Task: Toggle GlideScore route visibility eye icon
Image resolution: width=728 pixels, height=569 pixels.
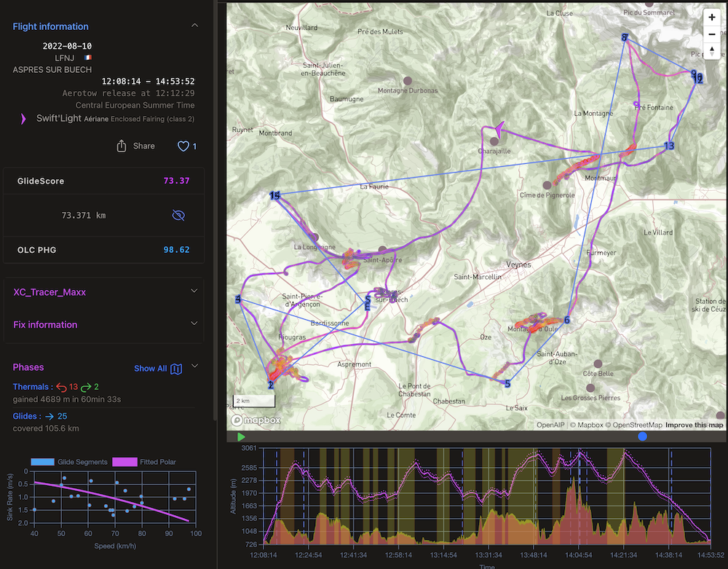Action: click(178, 215)
